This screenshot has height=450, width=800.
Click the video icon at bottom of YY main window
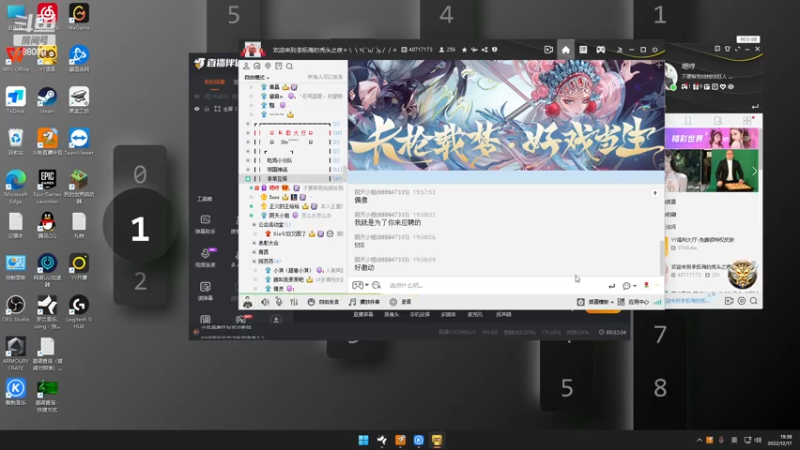point(729,301)
